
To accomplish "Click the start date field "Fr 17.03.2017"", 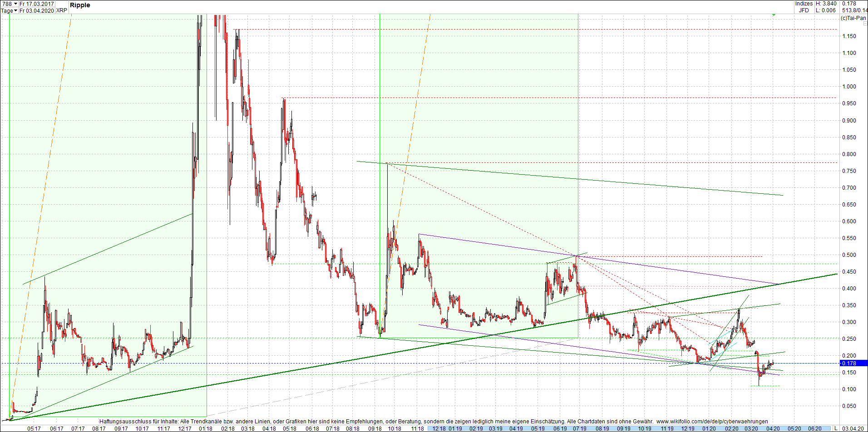I will (37, 3).
